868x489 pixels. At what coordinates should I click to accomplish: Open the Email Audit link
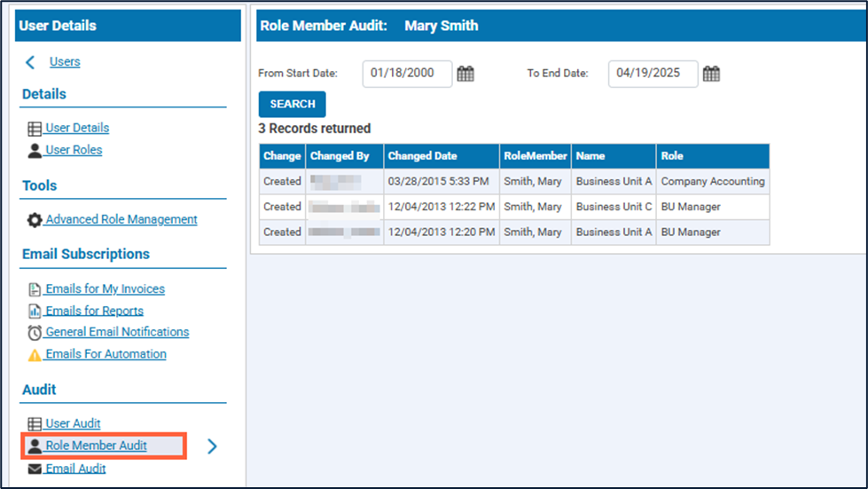coord(75,469)
